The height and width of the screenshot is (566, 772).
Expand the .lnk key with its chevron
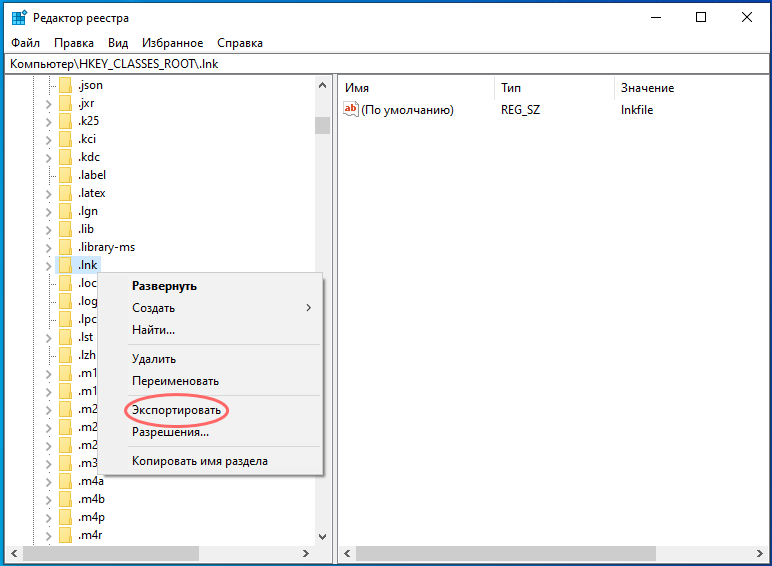point(48,266)
